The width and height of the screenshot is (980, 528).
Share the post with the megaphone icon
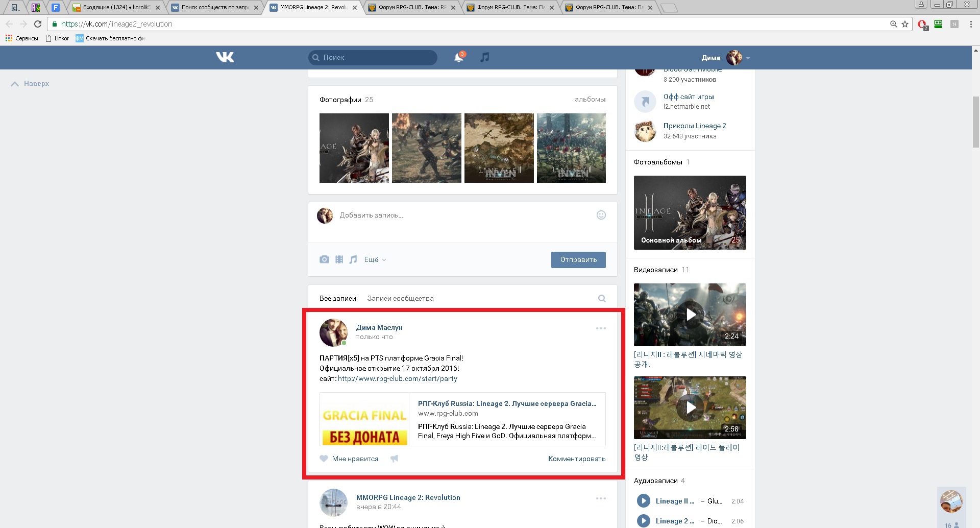[394, 459]
